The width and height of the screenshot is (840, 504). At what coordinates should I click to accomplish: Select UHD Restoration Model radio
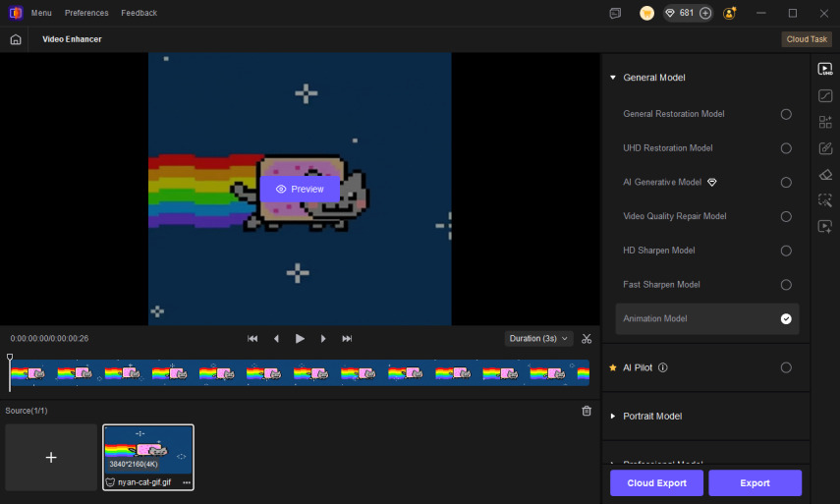click(786, 148)
